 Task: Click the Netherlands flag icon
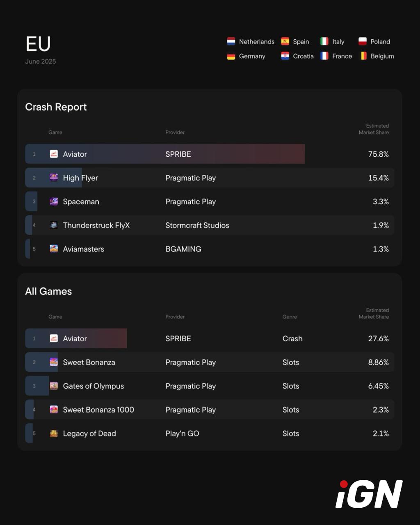point(231,41)
